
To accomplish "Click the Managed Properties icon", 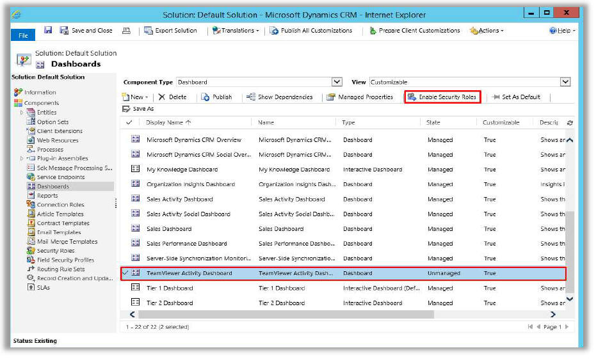I will (331, 97).
